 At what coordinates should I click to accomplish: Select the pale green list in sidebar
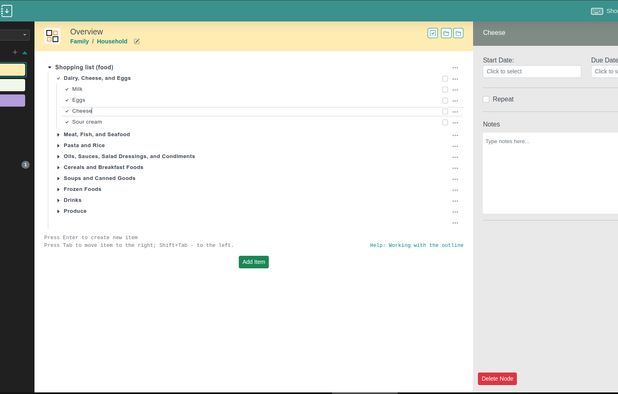pyautogui.click(x=12, y=85)
